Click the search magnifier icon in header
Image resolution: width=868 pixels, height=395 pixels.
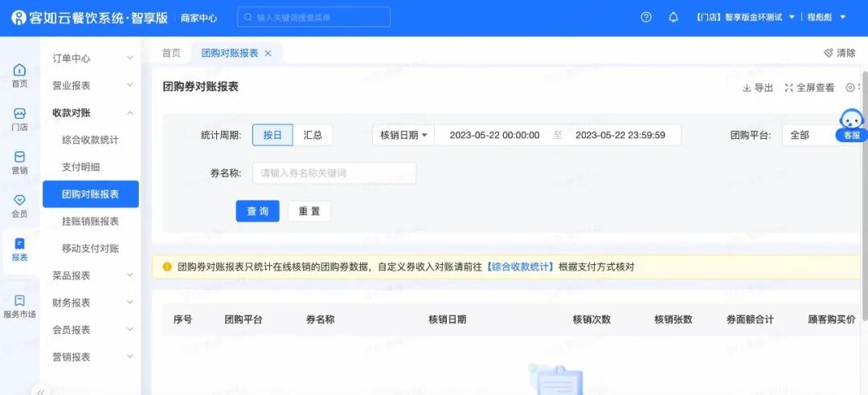(248, 18)
